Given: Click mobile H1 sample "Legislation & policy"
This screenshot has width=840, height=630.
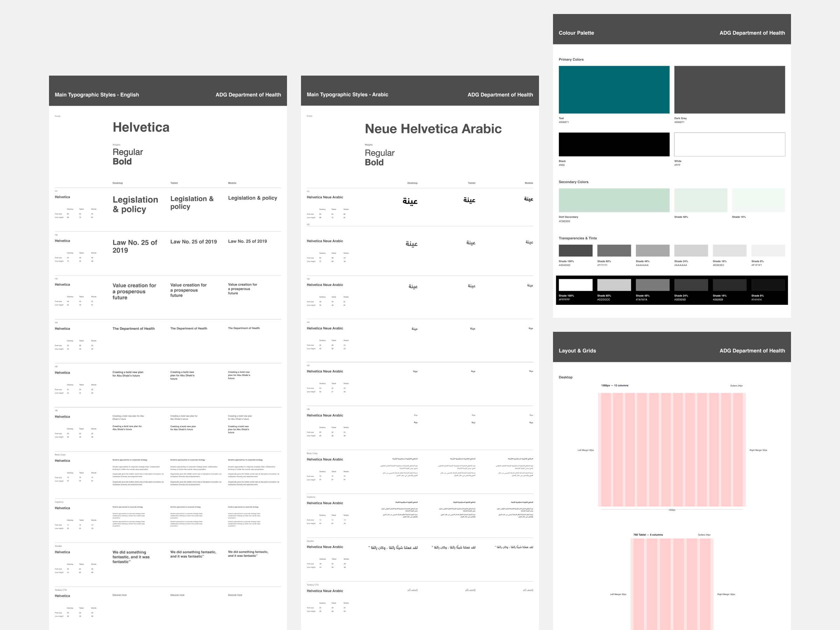Looking at the screenshot, I should coord(252,198).
